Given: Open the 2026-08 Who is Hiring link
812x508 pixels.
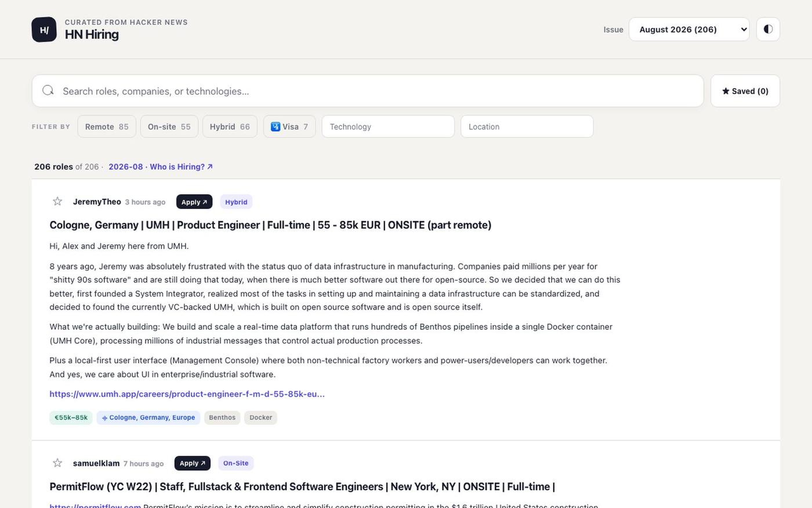Looking at the screenshot, I should 161,167.
